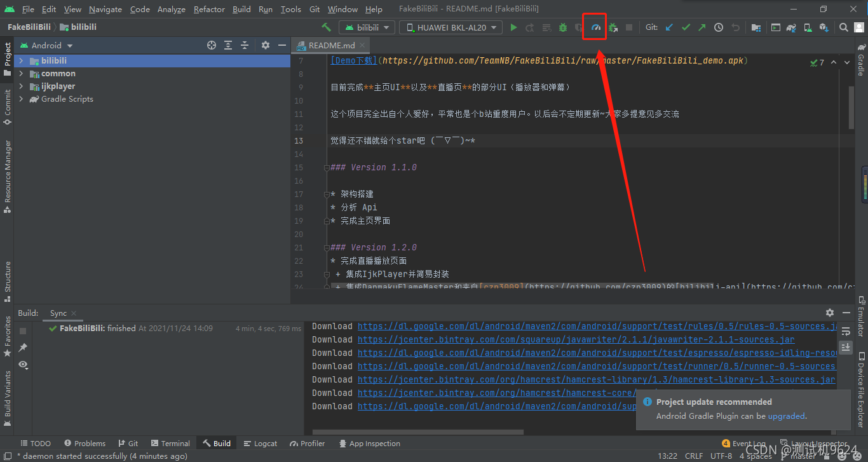Close the Sync tab in Build panel
The height and width of the screenshot is (462, 868).
click(x=74, y=313)
